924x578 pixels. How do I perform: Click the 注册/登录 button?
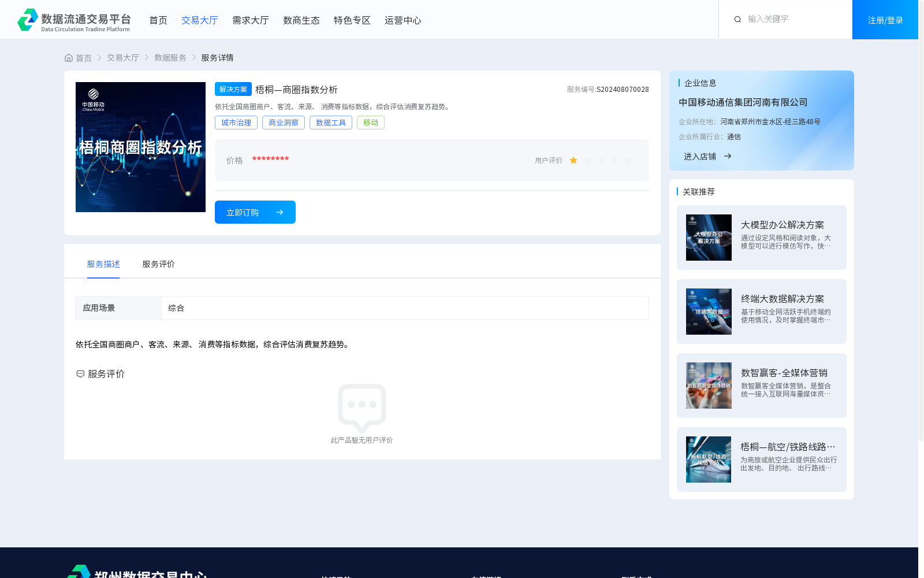(x=885, y=20)
